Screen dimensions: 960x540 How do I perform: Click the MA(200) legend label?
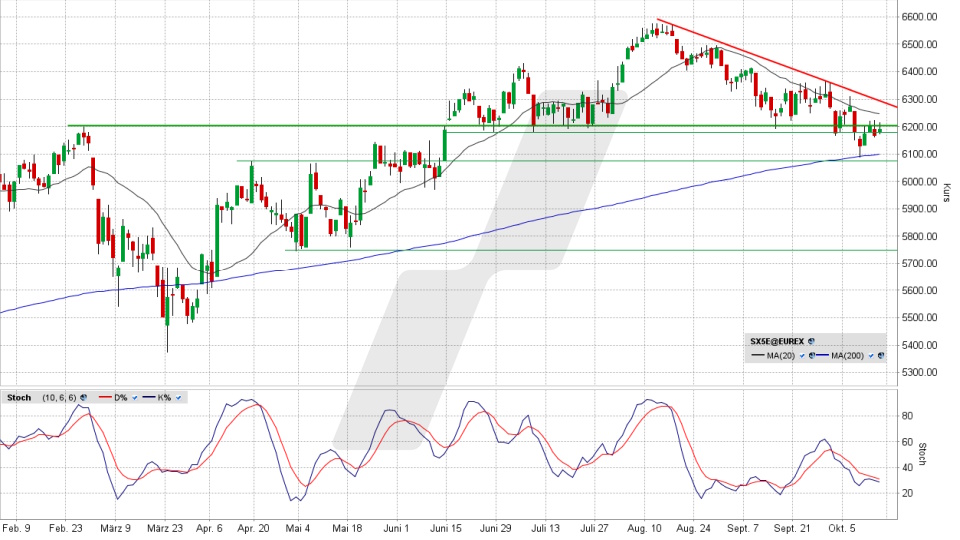[x=847, y=355]
